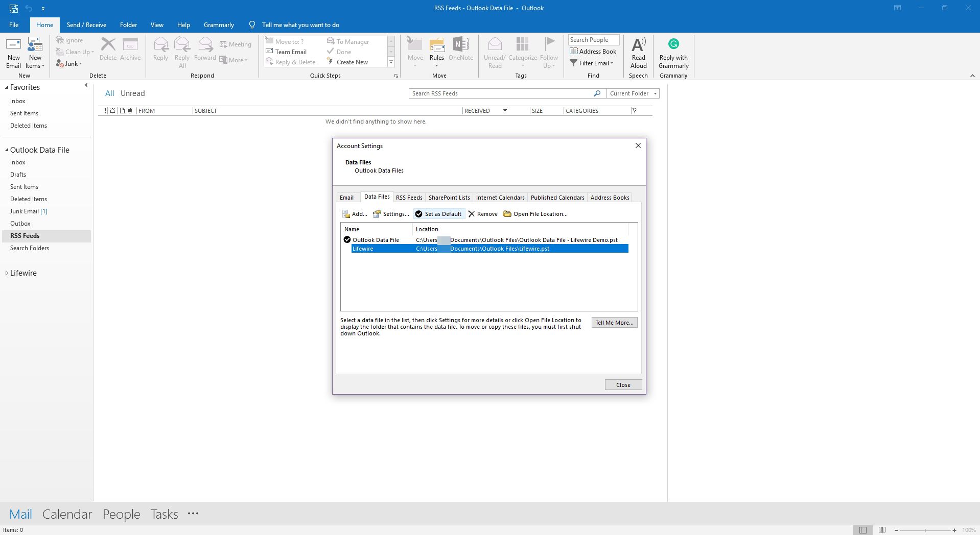Open the Filter Email dropdown
This screenshot has height=535, width=980.
(592, 63)
